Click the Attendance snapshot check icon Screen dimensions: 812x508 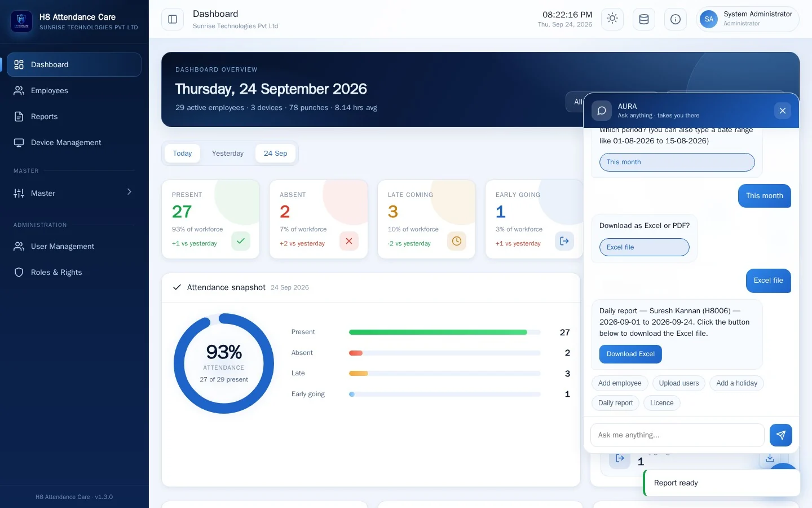(x=176, y=287)
